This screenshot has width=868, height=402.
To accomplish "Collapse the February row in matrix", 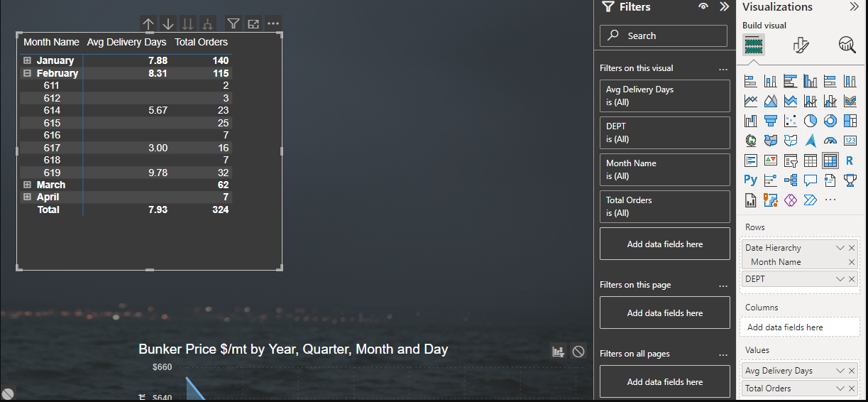I will (27, 72).
